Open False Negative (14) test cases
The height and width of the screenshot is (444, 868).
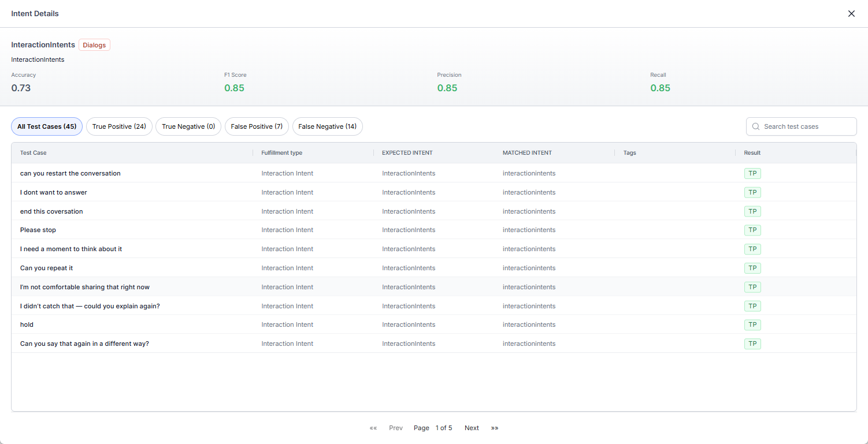(327, 126)
